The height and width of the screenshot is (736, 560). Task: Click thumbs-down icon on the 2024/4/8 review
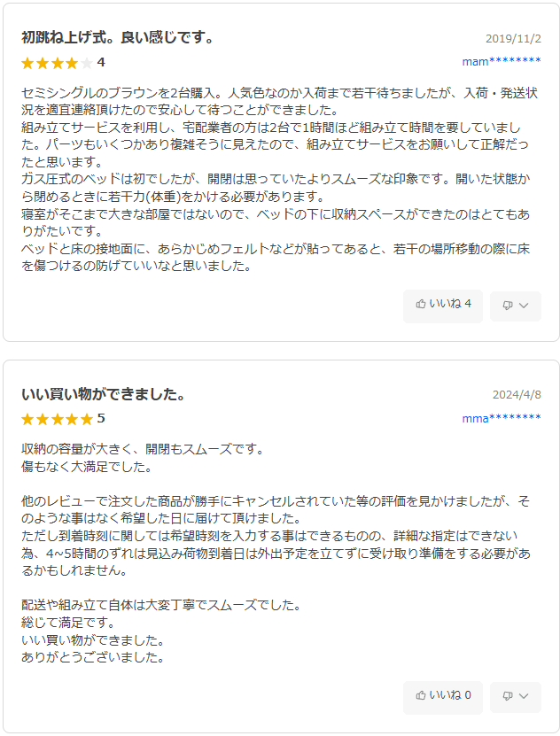click(508, 697)
